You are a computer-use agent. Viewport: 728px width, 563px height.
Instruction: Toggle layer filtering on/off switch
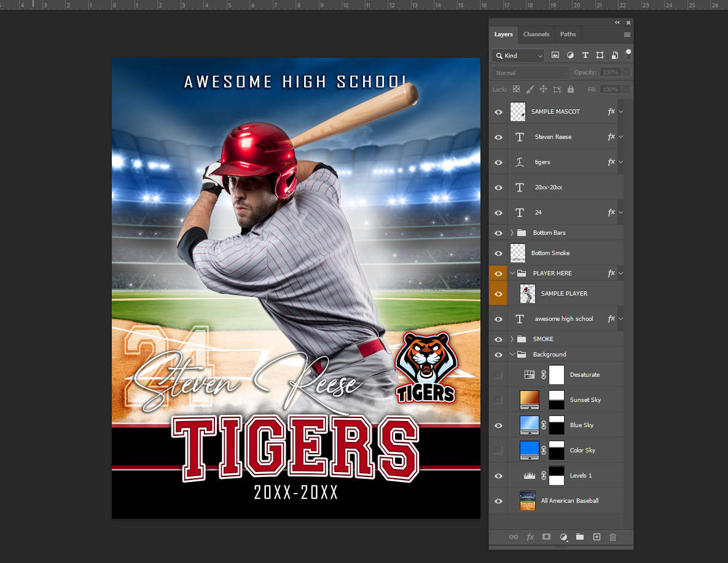628,54
